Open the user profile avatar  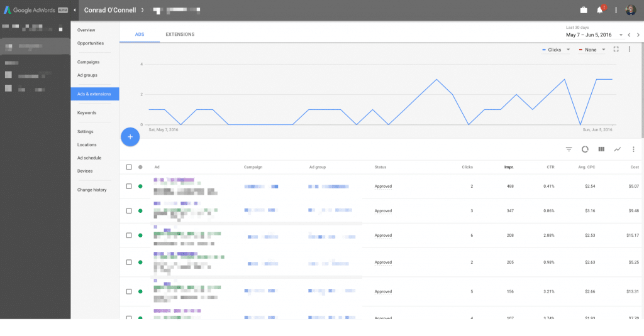630,10
